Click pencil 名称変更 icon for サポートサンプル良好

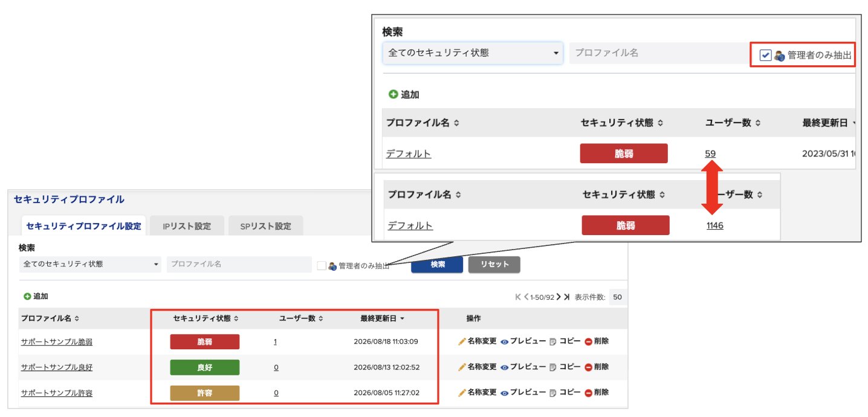[x=462, y=367]
